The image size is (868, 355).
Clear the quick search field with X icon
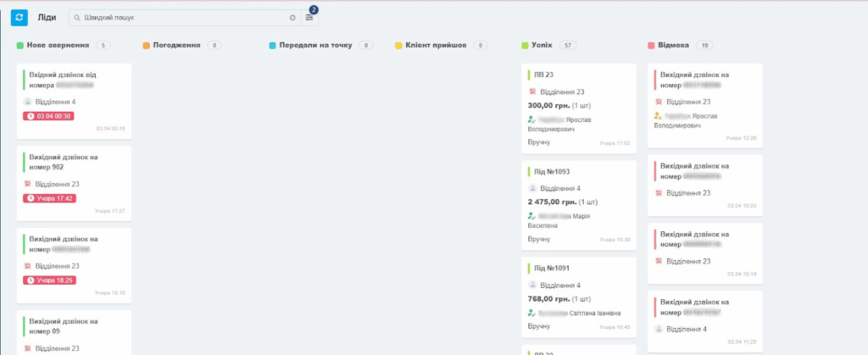click(x=293, y=18)
